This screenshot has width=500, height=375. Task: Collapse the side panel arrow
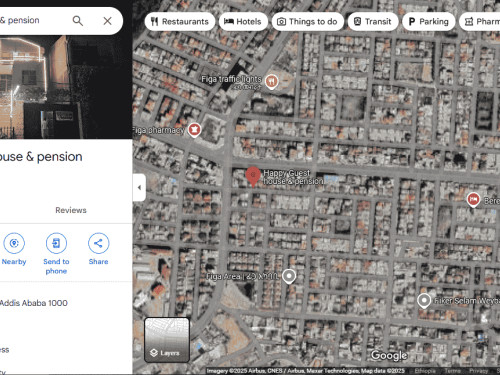[x=139, y=187]
